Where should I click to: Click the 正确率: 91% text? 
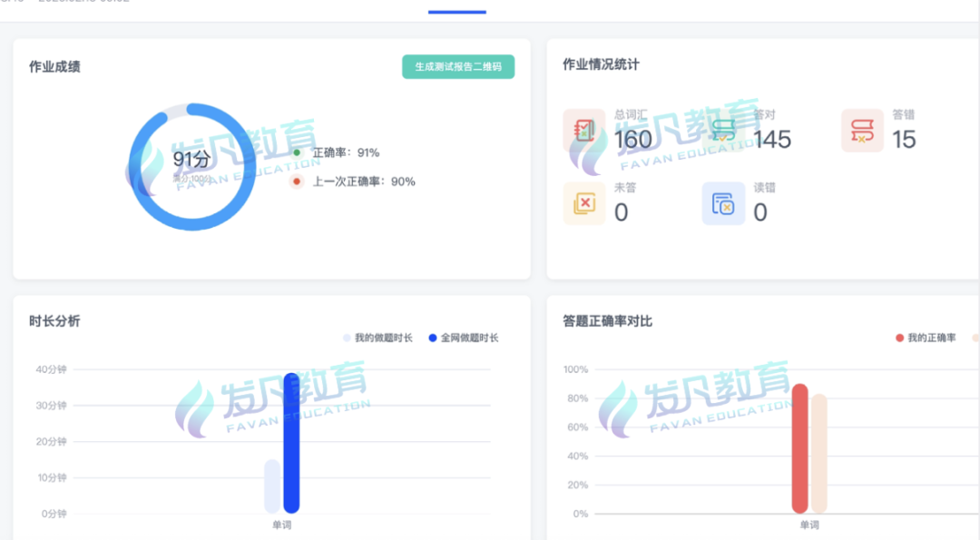pyautogui.click(x=346, y=152)
